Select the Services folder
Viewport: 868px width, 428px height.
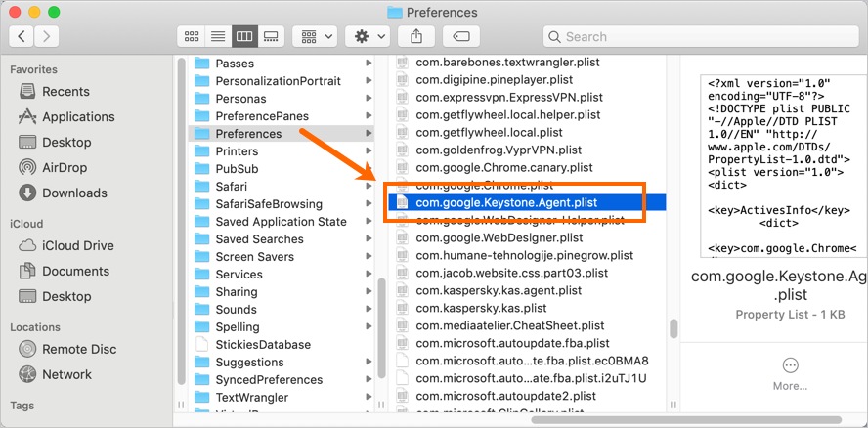coord(282,274)
